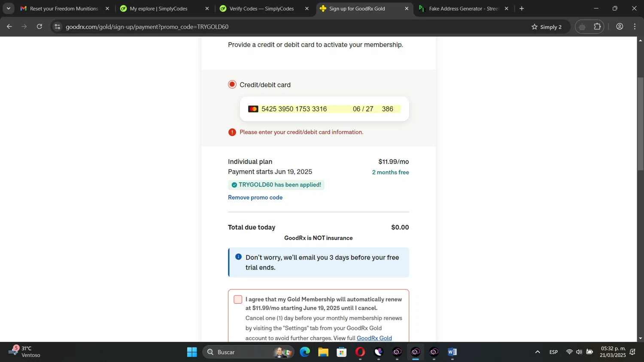Go back to the previous page
This screenshot has width=644, height=362.
click(9, 27)
